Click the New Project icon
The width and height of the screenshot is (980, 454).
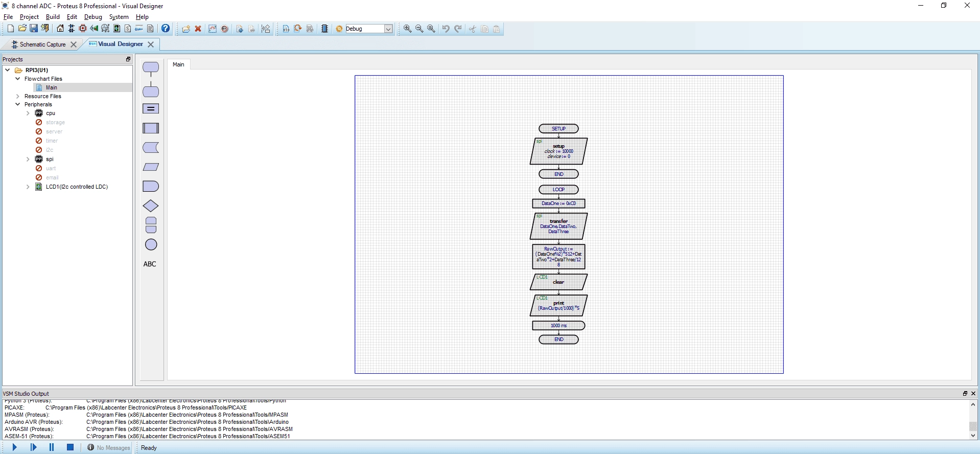pos(10,29)
